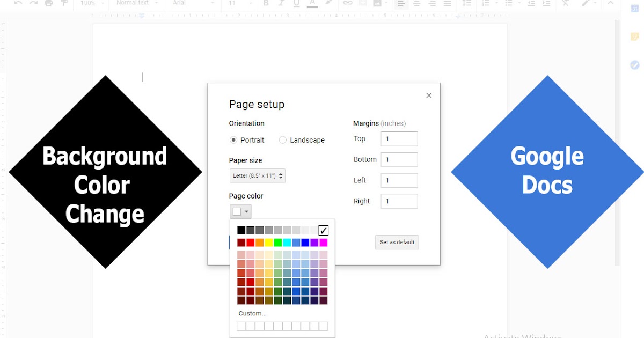The width and height of the screenshot is (644, 338).
Task: Pick the orange swatch in the bright row
Action: coord(260,243)
